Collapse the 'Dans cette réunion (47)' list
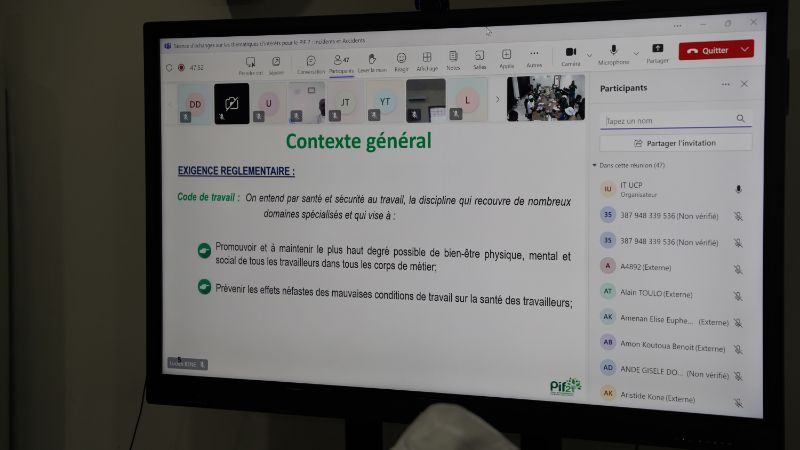This screenshot has height=450, width=800. (x=594, y=164)
